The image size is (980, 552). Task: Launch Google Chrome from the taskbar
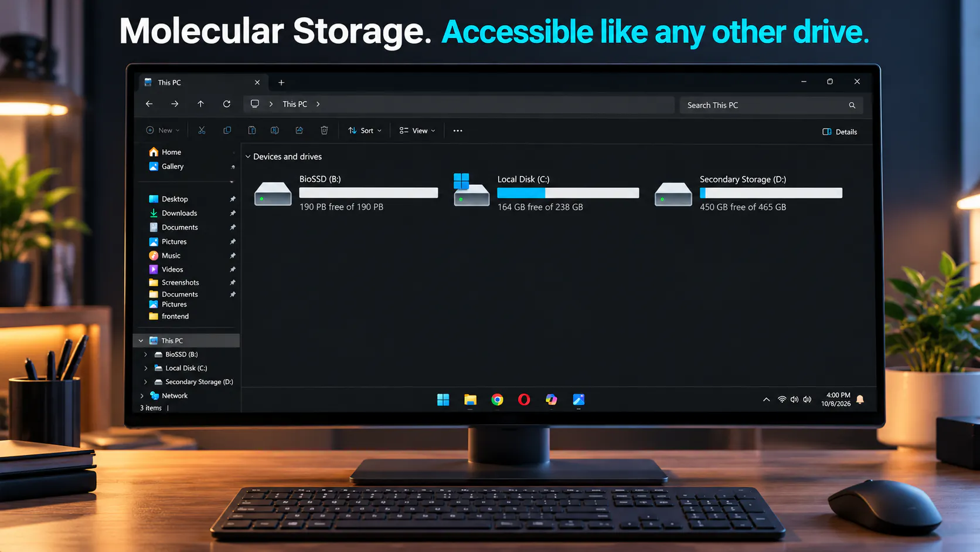[x=497, y=399]
